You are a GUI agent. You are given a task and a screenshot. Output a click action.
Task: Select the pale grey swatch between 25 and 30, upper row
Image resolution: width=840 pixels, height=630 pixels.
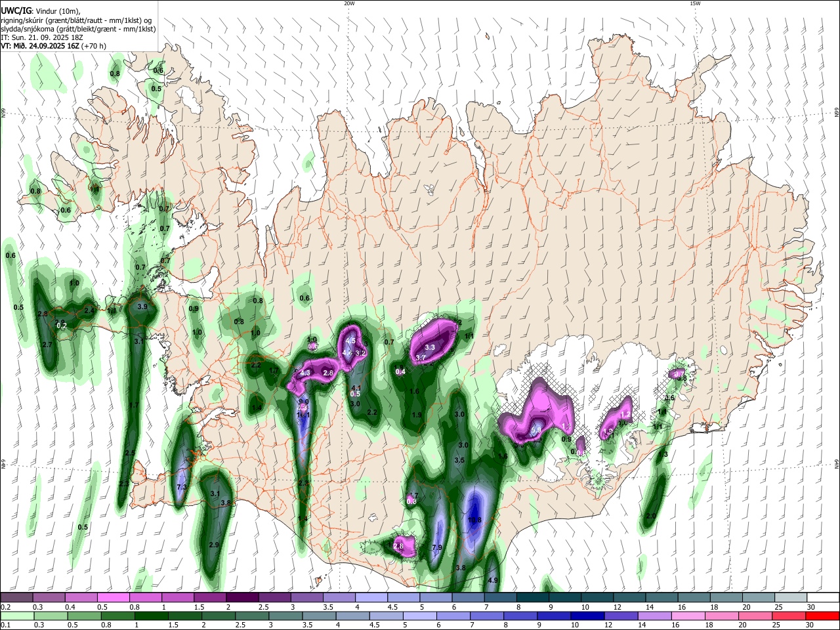[790, 597]
